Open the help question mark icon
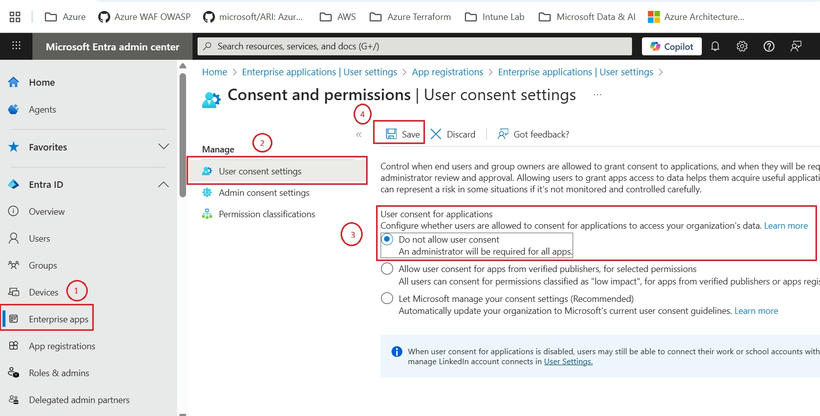Screen dimensions: 820x416 tap(768, 47)
